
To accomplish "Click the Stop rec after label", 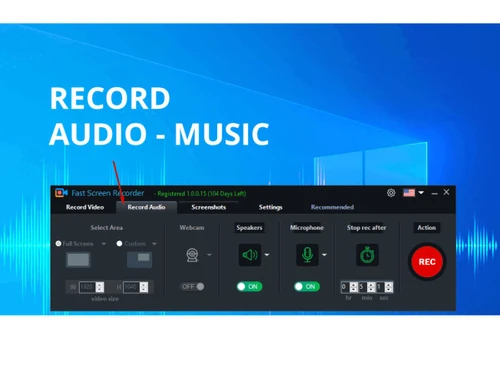I will (366, 228).
